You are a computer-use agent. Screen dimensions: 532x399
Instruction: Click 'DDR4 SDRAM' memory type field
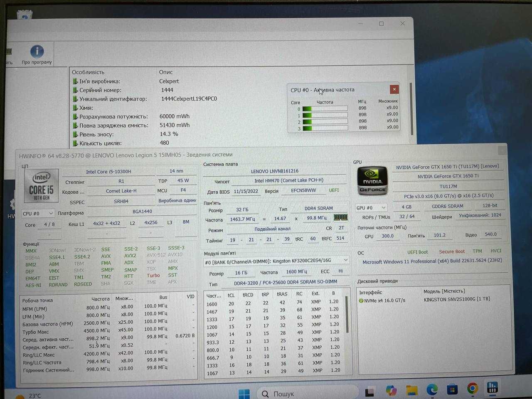point(319,208)
